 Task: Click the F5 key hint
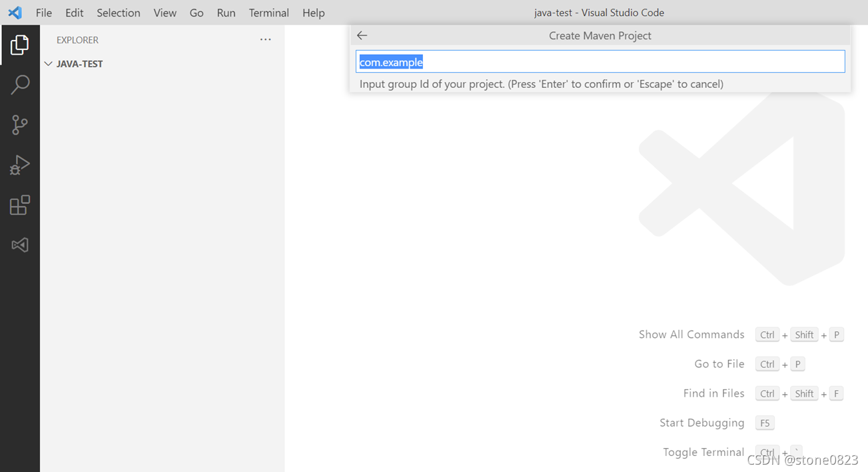point(765,423)
